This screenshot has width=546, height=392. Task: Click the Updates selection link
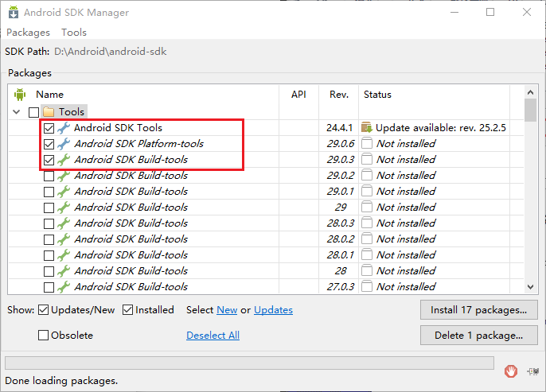coord(273,310)
